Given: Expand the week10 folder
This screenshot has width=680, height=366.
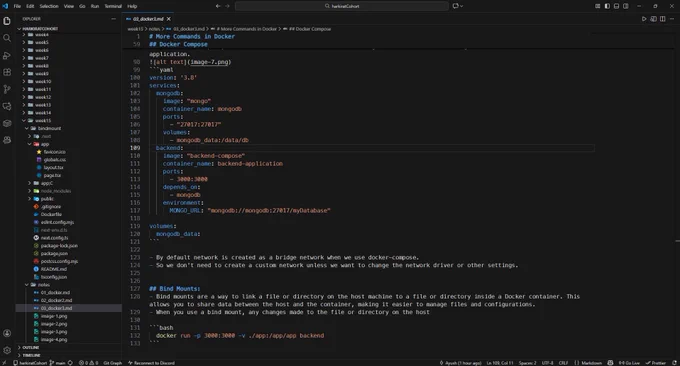Looking at the screenshot, I should [x=43, y=82].
